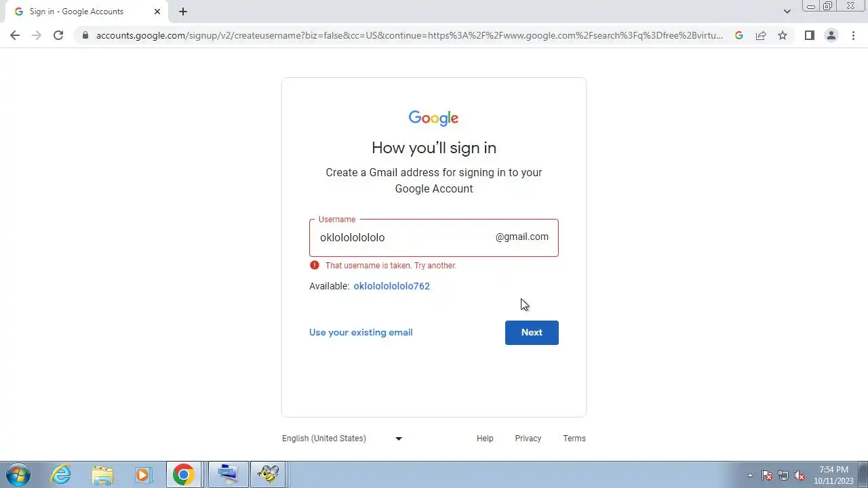This screenshot has width=868, height=488.
Task: Open a new tab with plus button
Action: (183, 12)
